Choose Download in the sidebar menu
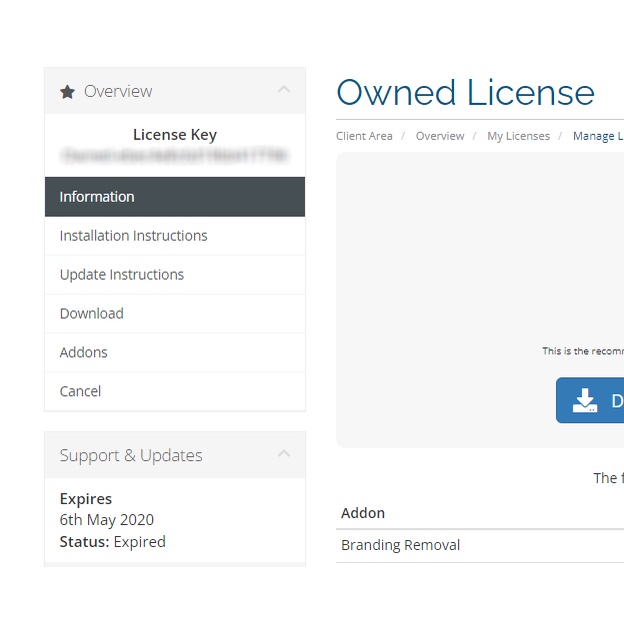The width and height of the screenshot is (624, 624). point(91,314)
